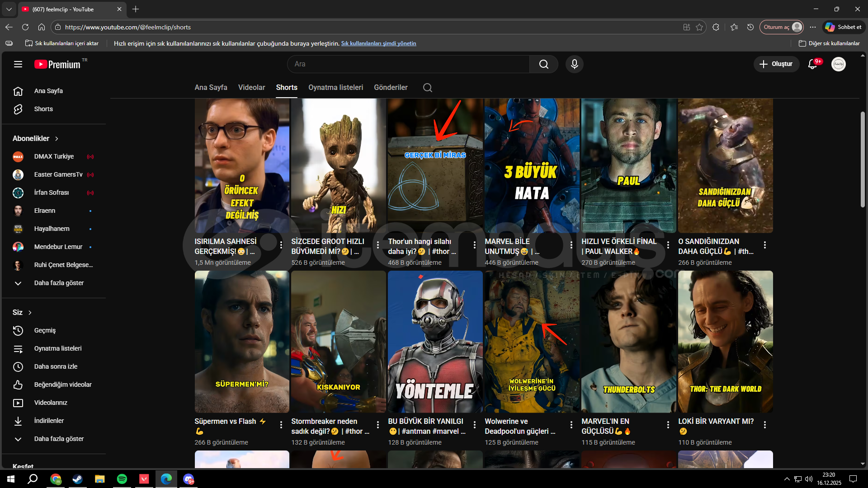Click Sık kullanılanları şimdi yönetin link
The width and height of the screenshot is (868, 488).
coord(378,43)
